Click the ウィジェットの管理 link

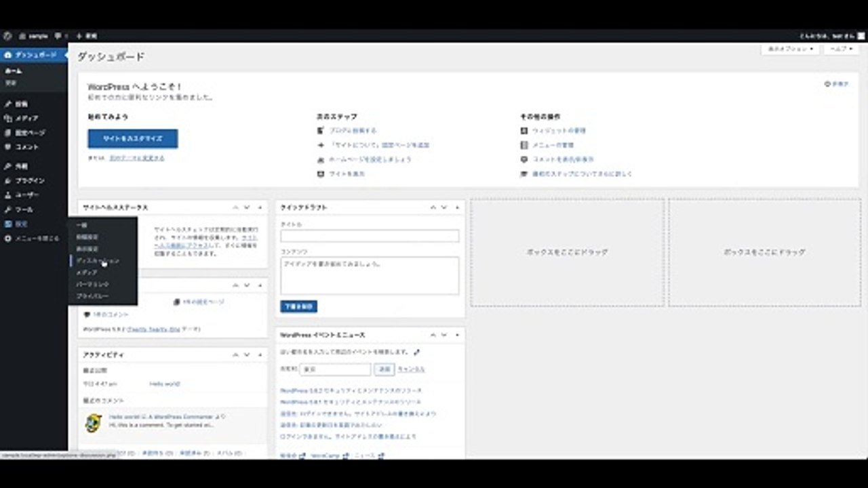[x=559, y=131]
